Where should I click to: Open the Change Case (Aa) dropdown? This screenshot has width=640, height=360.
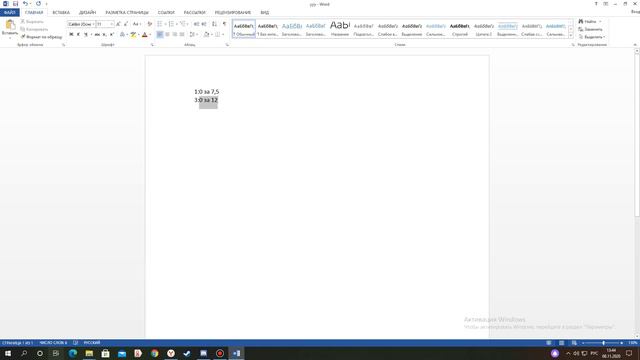click(x=137, y=24)
